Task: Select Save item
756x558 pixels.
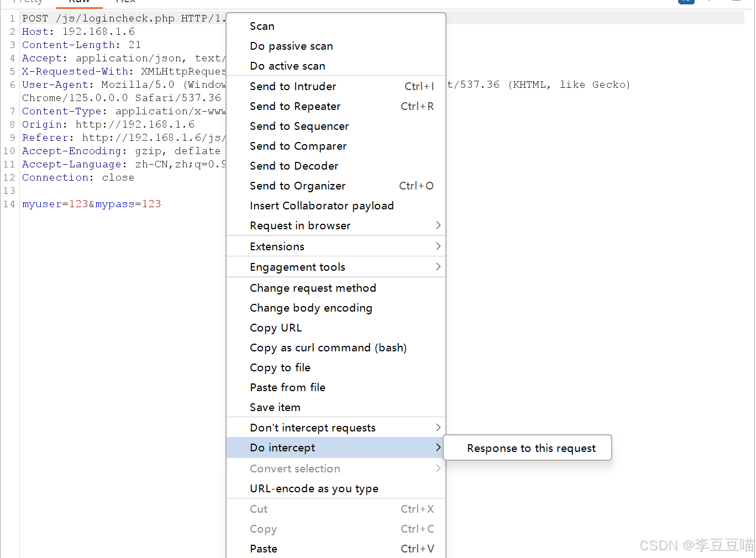Action: [275, 407]
